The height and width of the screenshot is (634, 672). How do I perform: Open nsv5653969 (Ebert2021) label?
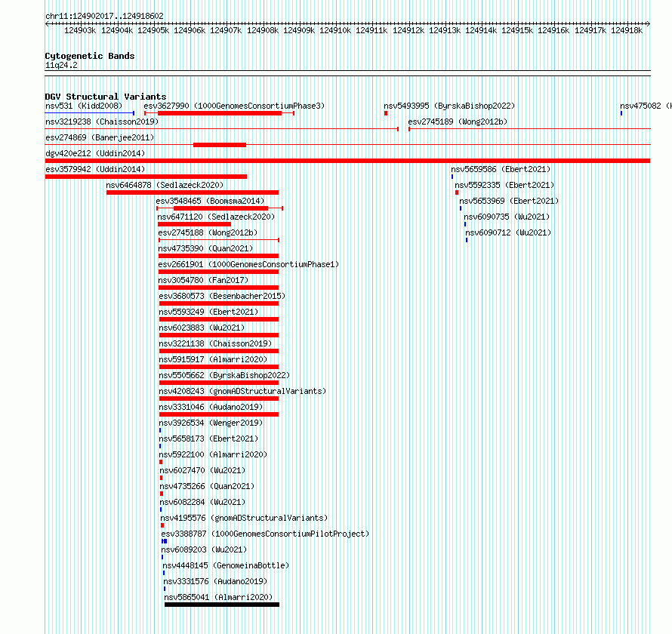[509, 201]
